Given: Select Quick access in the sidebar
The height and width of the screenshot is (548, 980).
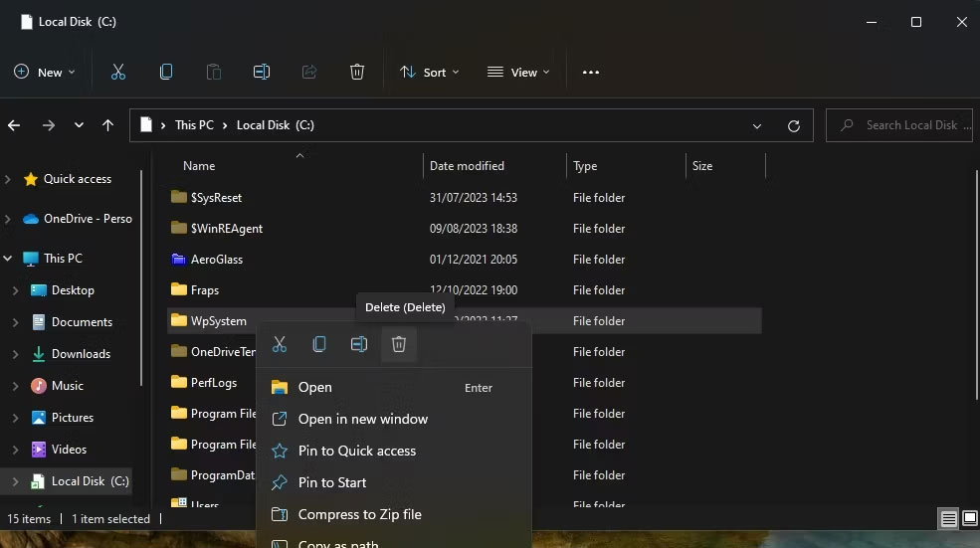Looking at the screenshot, I should point(77,179).
